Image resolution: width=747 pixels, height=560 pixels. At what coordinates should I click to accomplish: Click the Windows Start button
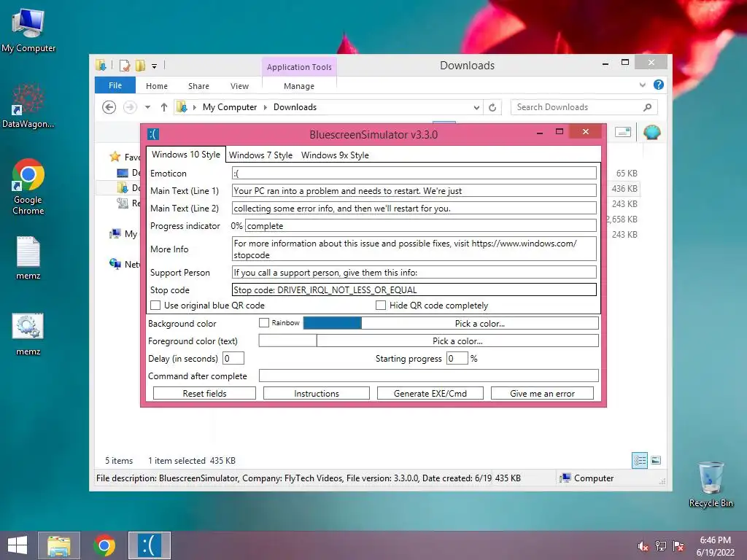tap(18, 545)
